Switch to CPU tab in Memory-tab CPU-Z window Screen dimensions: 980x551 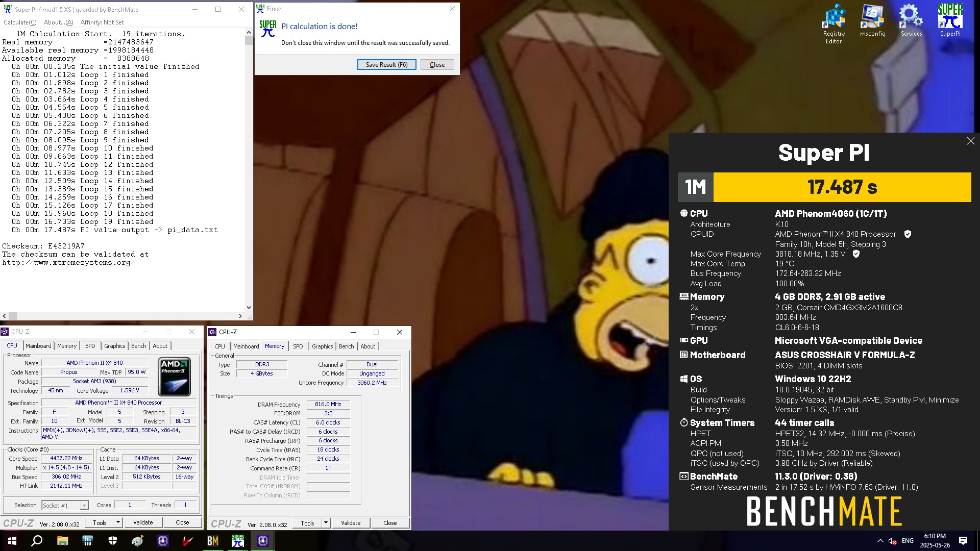pyautogui.click(x=219, y=346)
